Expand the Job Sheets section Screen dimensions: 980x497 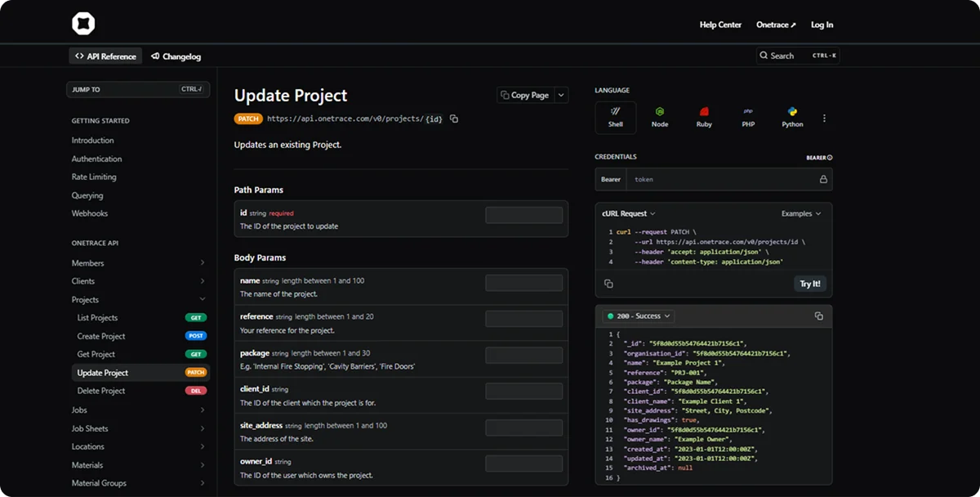point(203,428)
